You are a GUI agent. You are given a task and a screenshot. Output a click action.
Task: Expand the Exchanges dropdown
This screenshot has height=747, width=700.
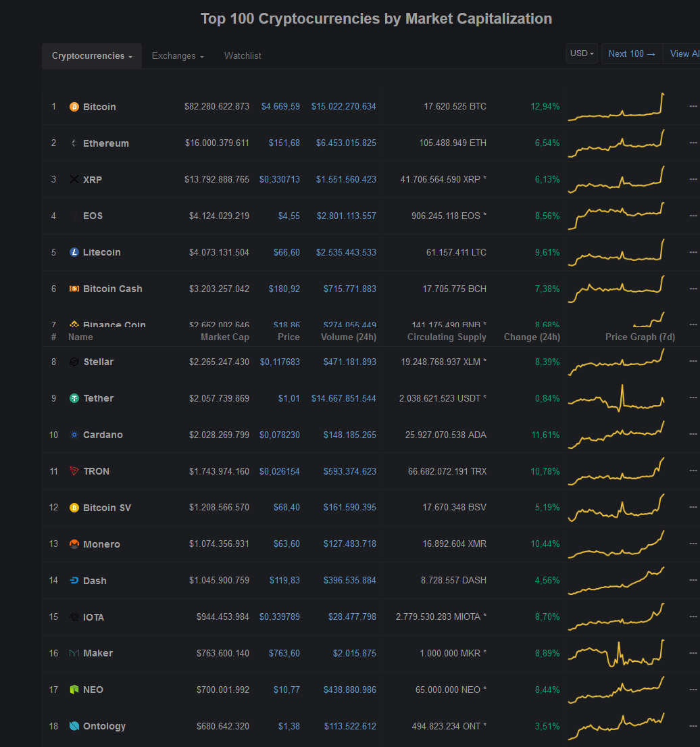click(178, 55)
